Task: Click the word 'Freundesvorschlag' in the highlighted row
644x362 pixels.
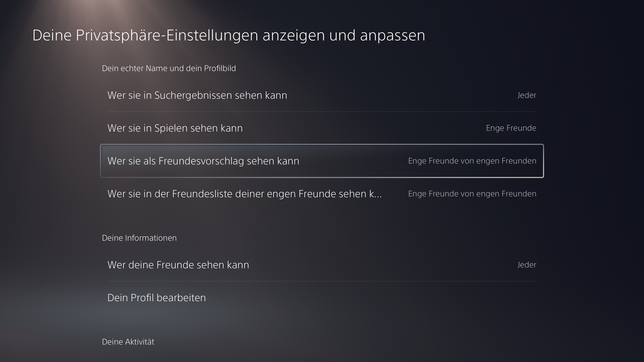Action: point(201,161)
